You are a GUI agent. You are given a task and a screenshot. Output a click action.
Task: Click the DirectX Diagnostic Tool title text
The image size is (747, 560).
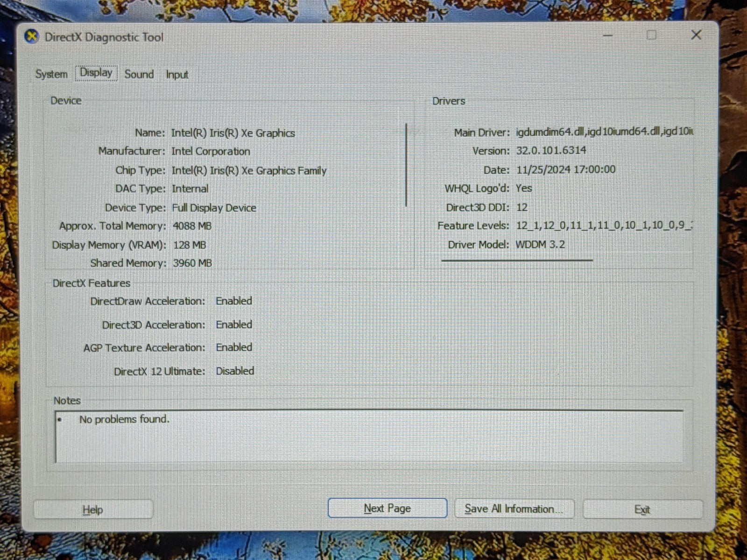[x=104, y=37]
